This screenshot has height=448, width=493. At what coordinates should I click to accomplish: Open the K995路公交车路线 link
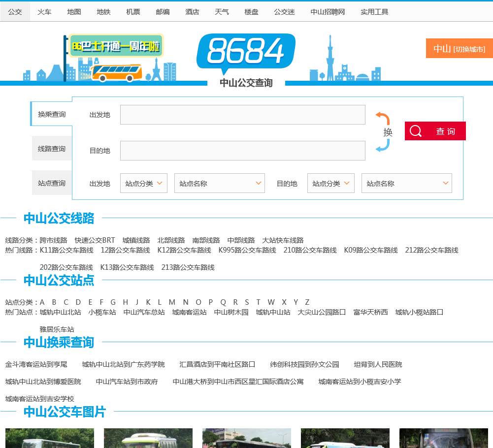[x=247, y=250]
